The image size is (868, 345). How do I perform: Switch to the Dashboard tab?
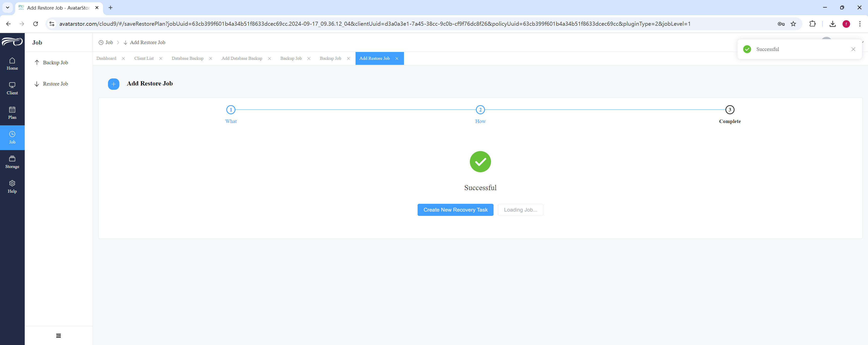point(106,58)
